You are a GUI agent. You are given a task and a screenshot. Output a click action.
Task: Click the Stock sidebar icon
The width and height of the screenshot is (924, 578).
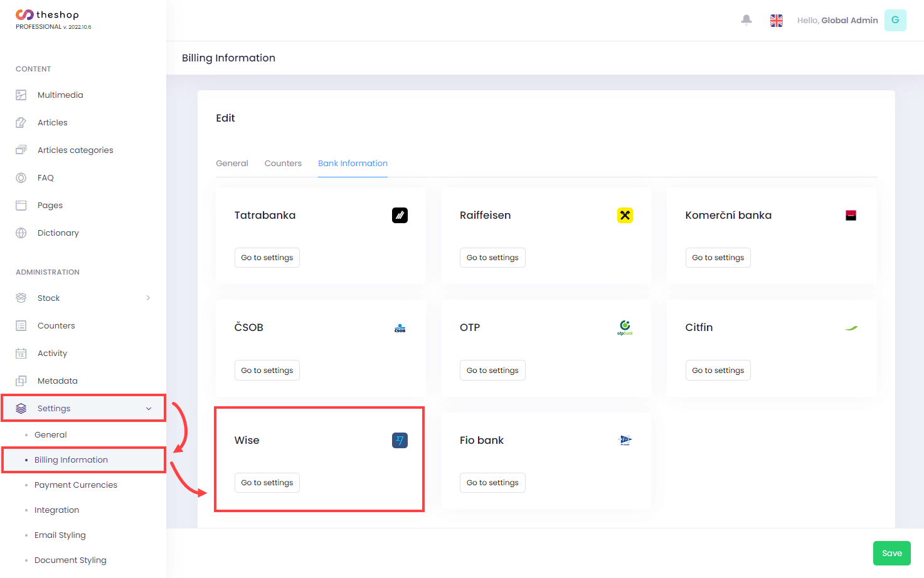pyautogui.click(x=21, y=298)
